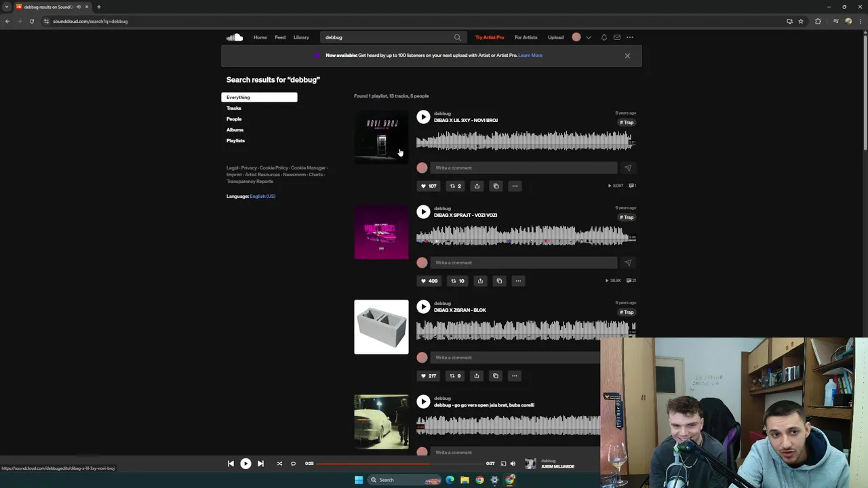The width and height of the screenshot is (868, 488).
Task: Click the Trap tag on VOZI VOZI
Action: (627, 218)
